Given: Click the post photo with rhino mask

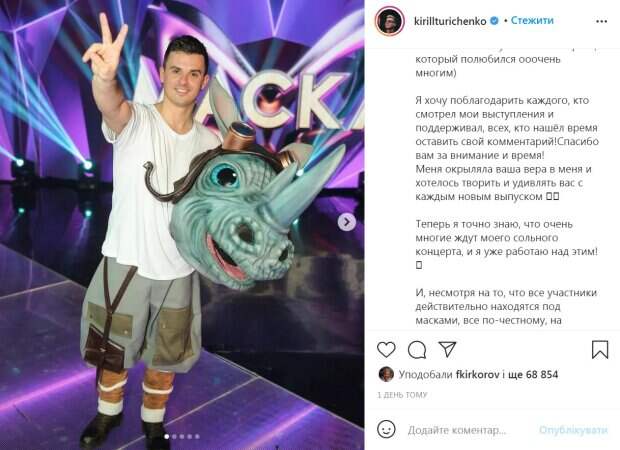Looking at the screenshot, I should pos(182,225).
